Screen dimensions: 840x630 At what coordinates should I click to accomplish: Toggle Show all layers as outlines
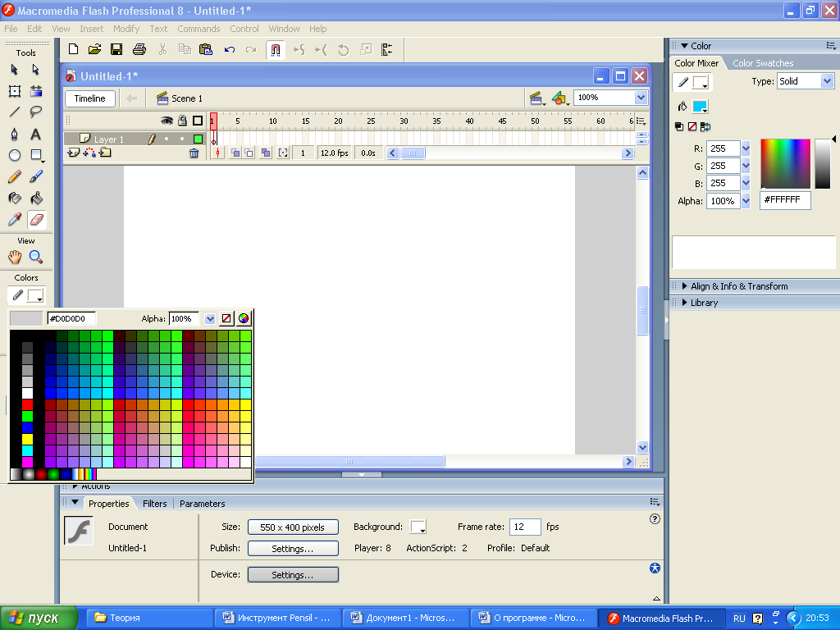198,121
